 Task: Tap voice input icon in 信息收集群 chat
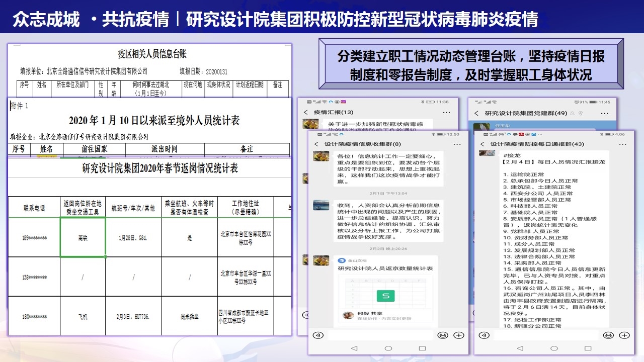point(317,335)
